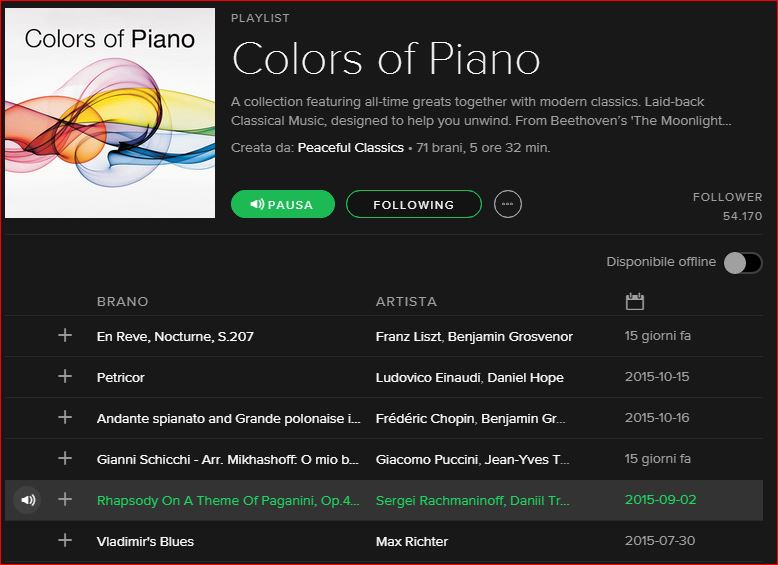This screenshot has width=778, height=565.
Task: Open artist Giacomo Puccini
Action: pyautogui.click(x=427, y=459)
